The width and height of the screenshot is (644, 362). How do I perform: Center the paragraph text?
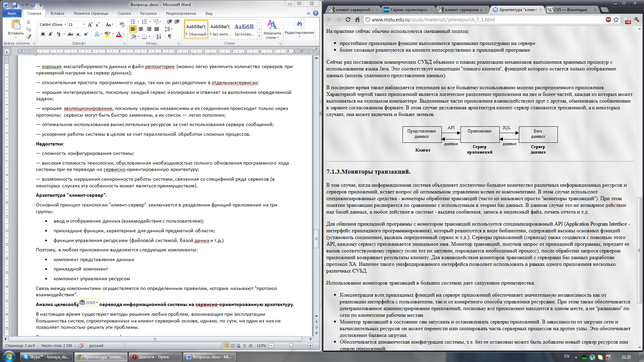coord(141,29)
